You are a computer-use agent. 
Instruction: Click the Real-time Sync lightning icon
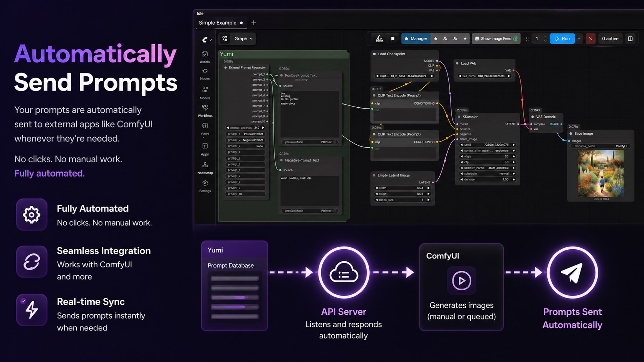(x=32, y=310)
